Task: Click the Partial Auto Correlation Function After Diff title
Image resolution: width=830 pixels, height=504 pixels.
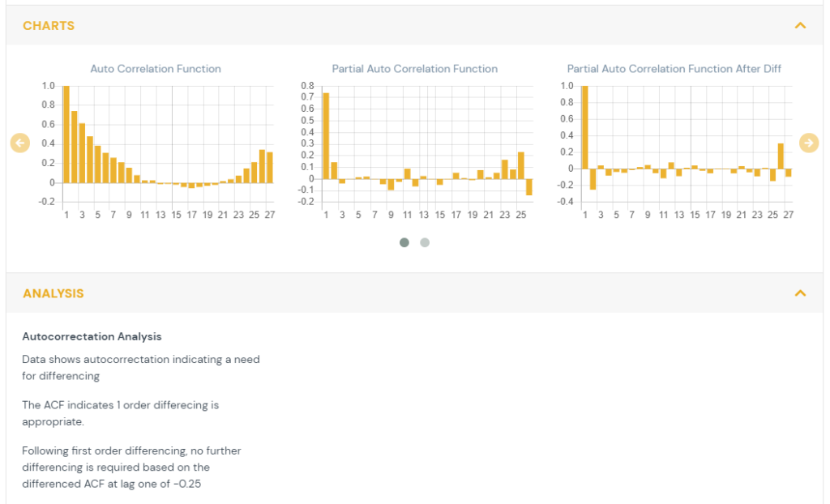Action: pos(674,69)
